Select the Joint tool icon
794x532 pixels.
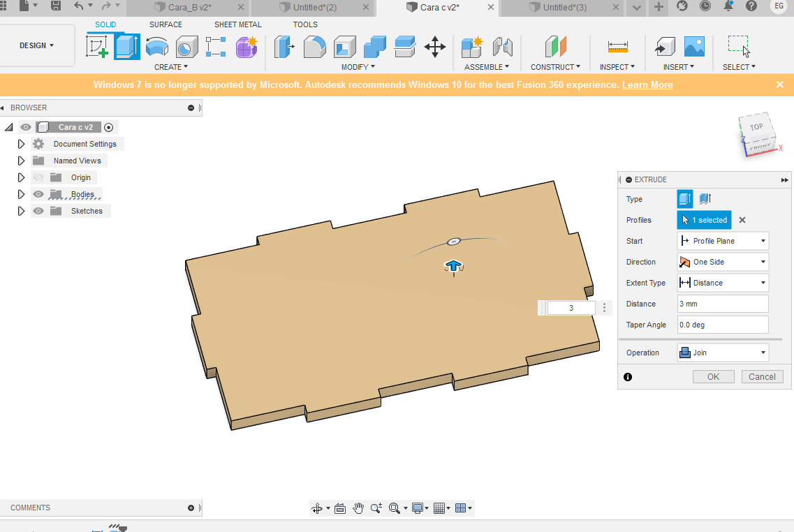click(502, 47)
